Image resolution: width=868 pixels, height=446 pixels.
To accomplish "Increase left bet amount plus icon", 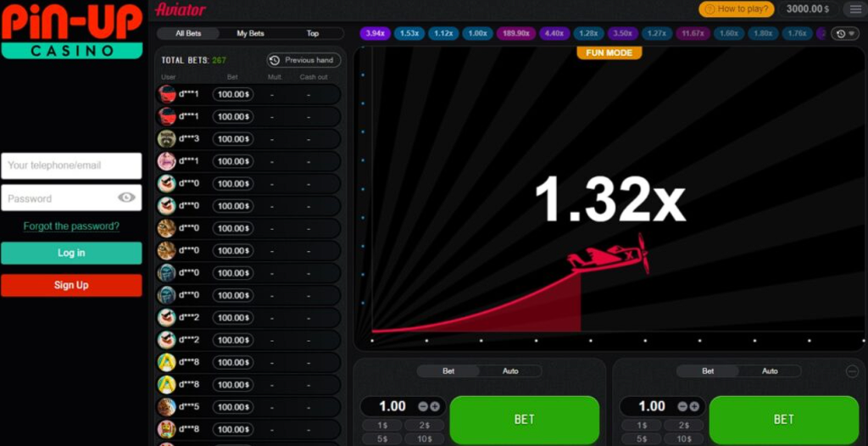I will 435,407.
